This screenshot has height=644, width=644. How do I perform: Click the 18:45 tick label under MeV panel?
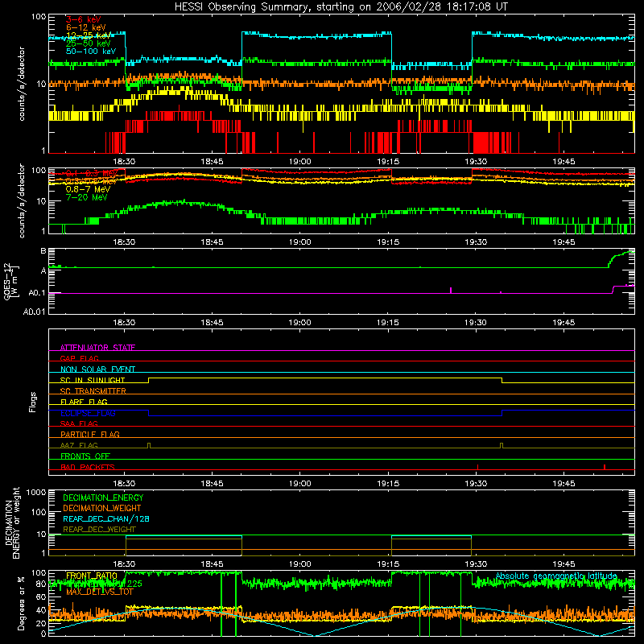point(212,242)
